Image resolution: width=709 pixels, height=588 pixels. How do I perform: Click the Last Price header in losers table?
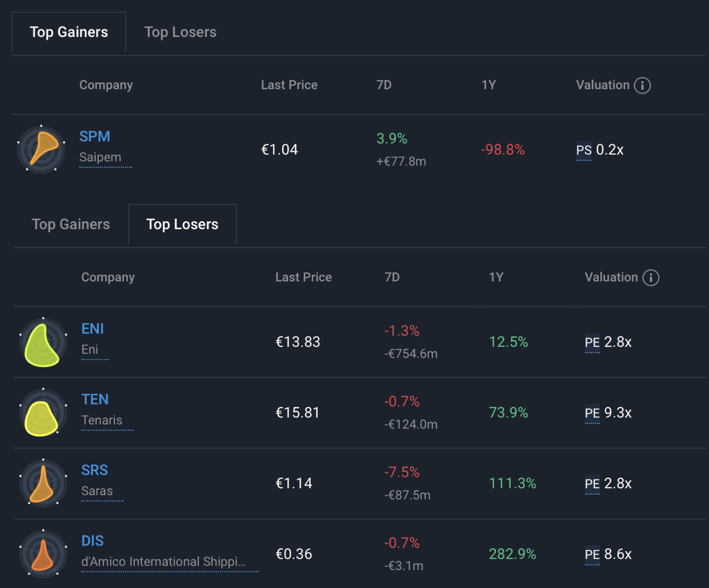(x=303, y=277)
